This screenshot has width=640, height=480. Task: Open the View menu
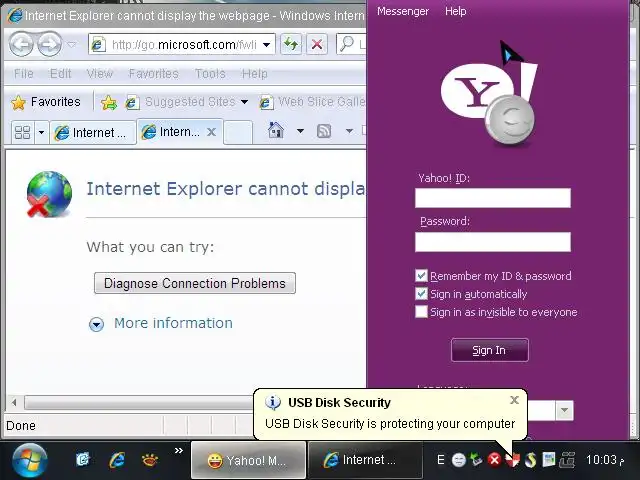[100, 74]
